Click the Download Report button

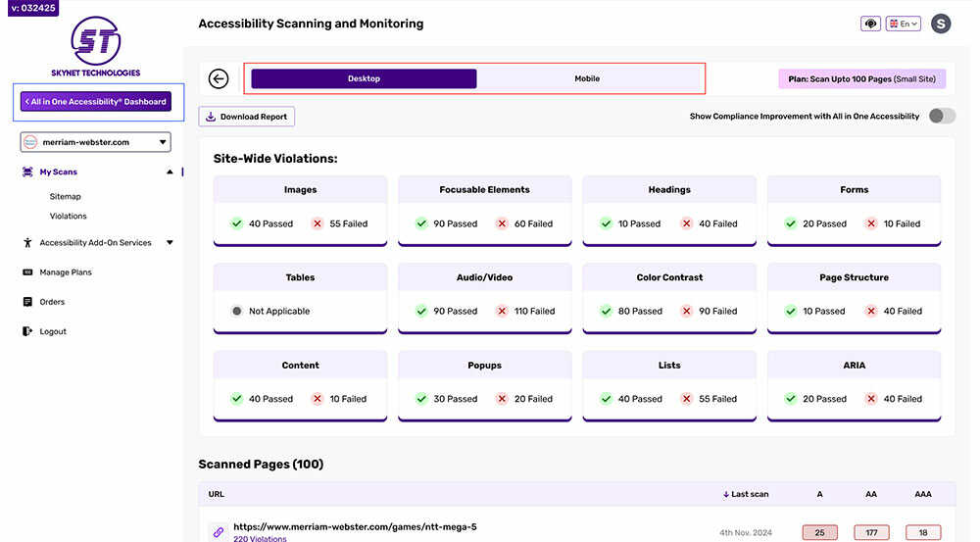(246, 117)
